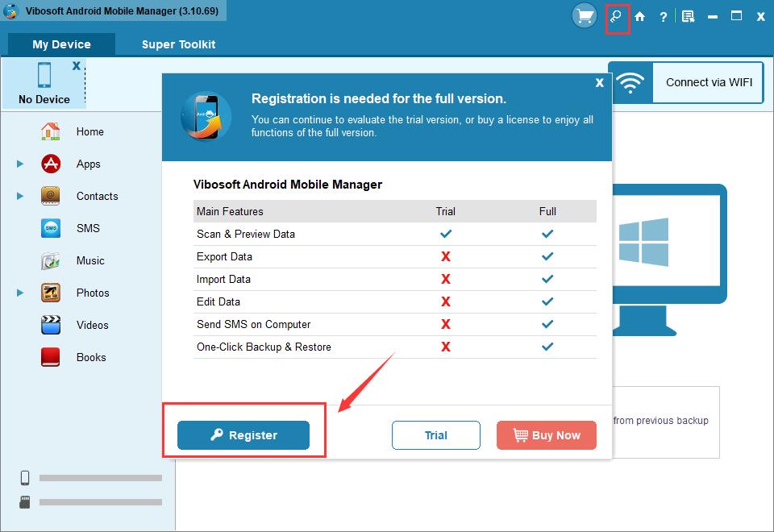
Task: Click the Music notes icon
Action: [x=50, y=260]
